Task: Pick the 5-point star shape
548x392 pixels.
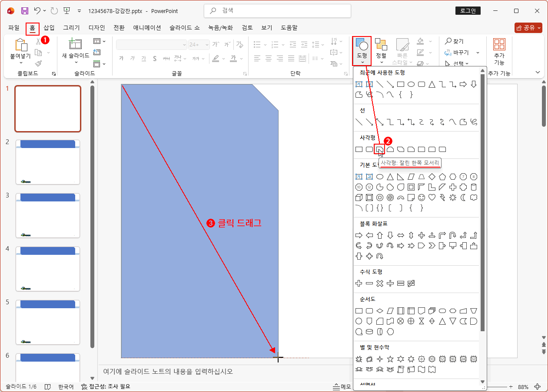Action: [x=390, y=359]
